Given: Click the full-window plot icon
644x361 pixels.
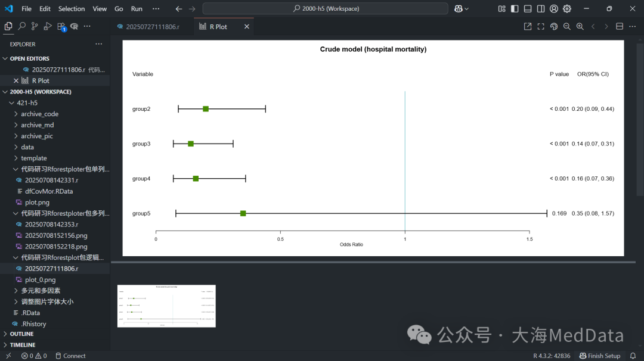Looking at the screenshot, I should [541, 26].
